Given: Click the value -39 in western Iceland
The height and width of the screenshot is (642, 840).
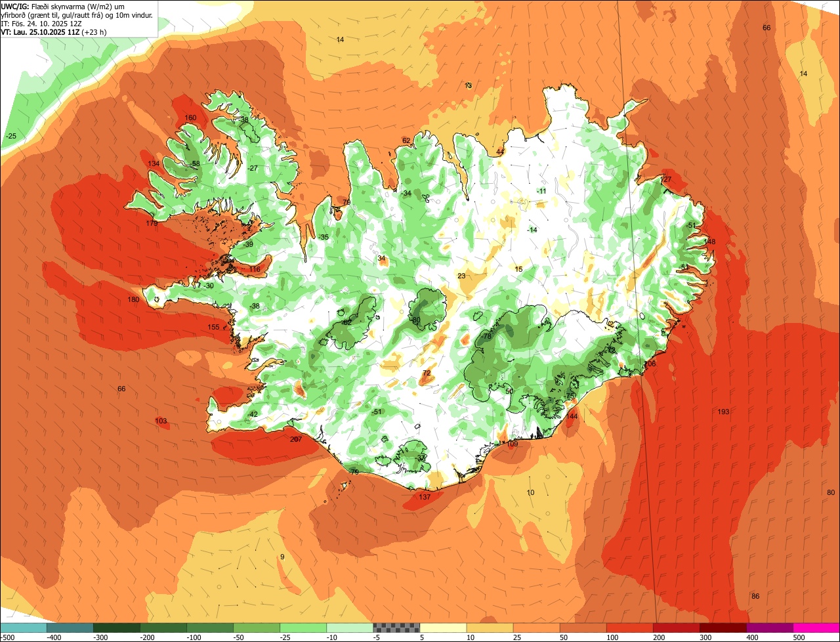Looking at the screenshot, I should (x=247, y=245).
